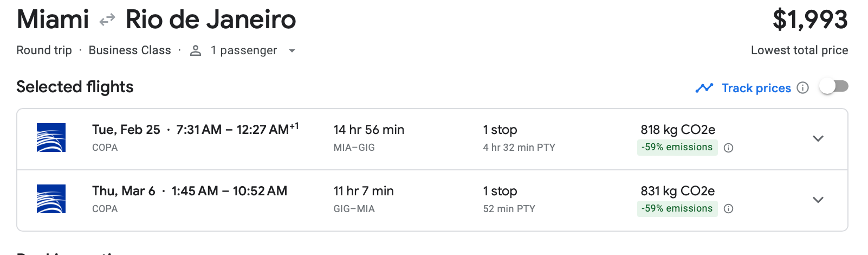Image resolution: width=868 pixels, height=255 pixels.
Task: Click the Track prices link text
Action: point(756,88)
